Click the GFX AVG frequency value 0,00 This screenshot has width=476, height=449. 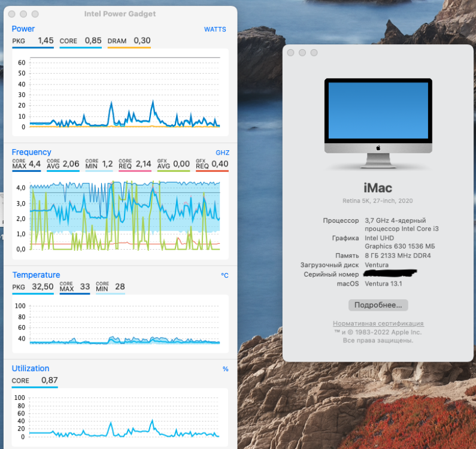tap(181, 164)
